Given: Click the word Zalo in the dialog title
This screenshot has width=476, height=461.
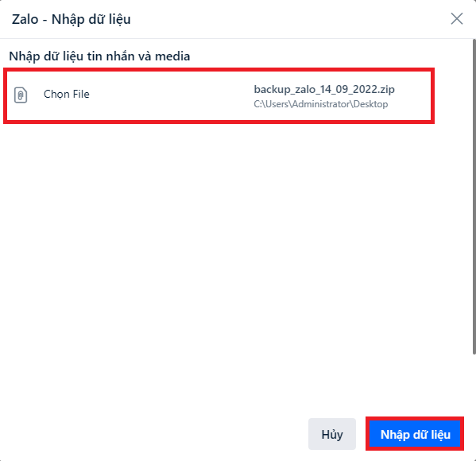Looking at the screenshot, I should coord(25,19).
